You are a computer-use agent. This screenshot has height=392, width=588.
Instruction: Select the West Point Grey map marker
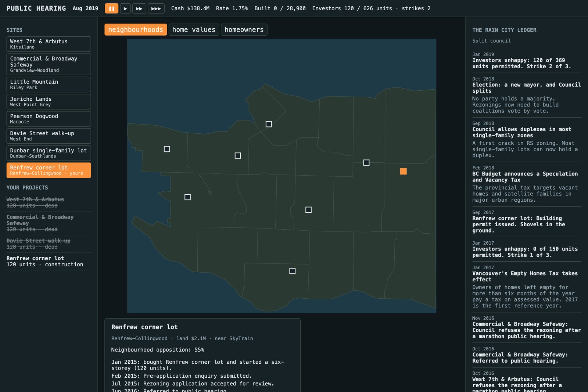(167, 149)
